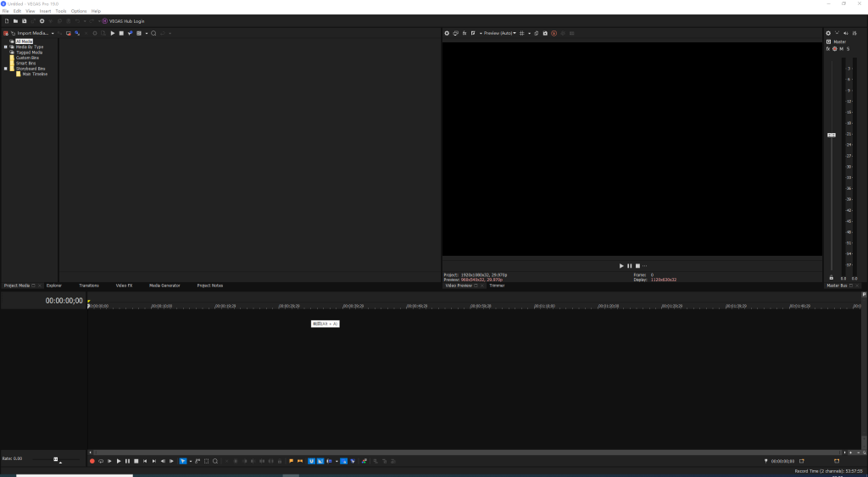The height and width of the screenshot is (477, 868).
Task: Toggle Auto Preview in Project Media toolbar
Action: (x=130, y=33)
